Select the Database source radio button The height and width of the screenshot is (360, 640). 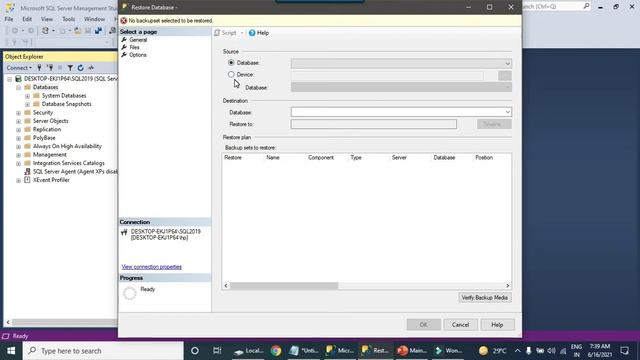click(231, 63)
